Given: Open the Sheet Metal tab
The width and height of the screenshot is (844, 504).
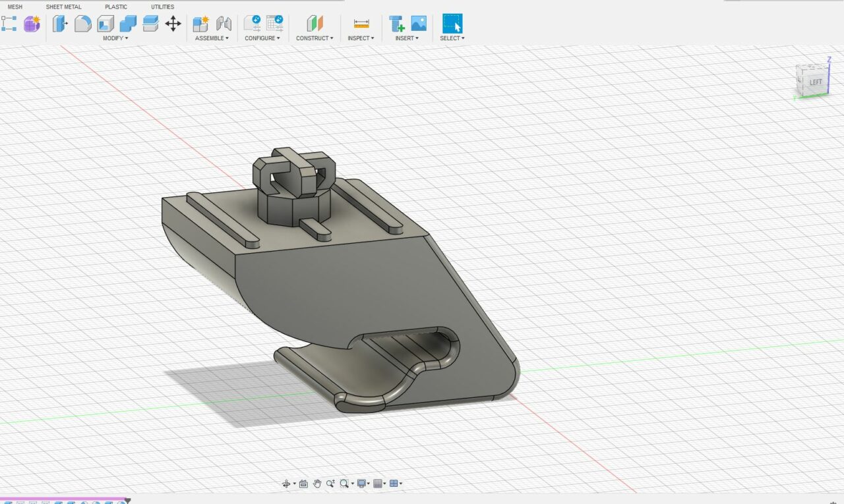Looking at the screenshot, I should click(x=64, y=7).
